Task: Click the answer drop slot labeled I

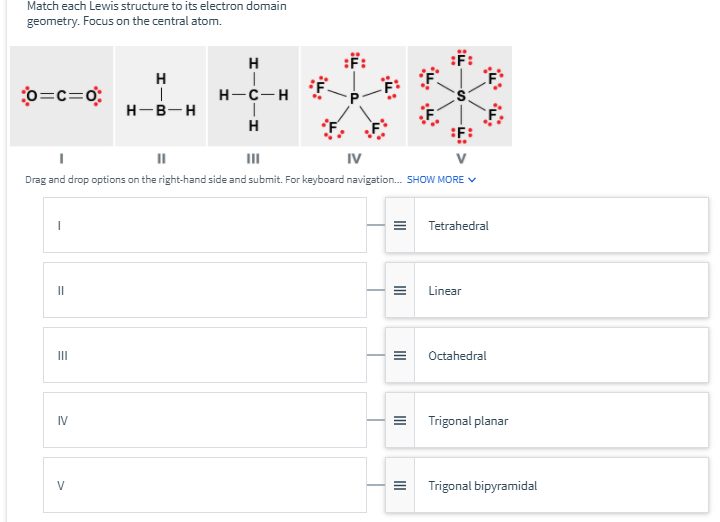Action: pos(205,225)
